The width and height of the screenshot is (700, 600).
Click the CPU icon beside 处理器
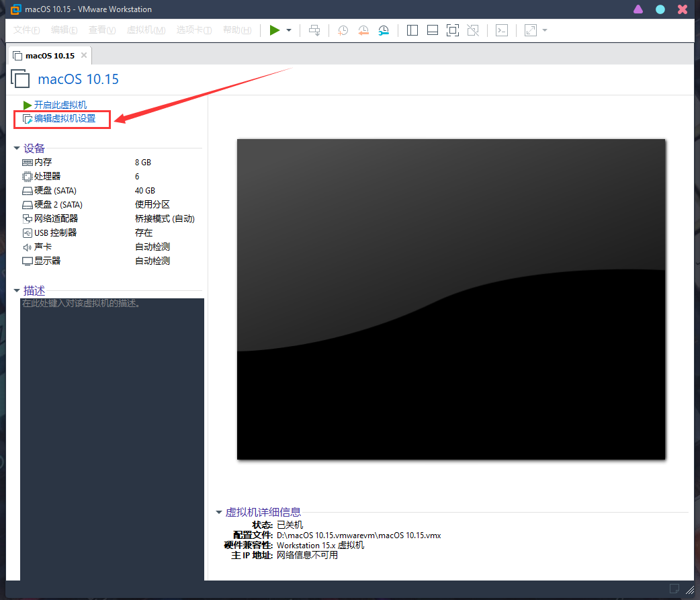28,176
